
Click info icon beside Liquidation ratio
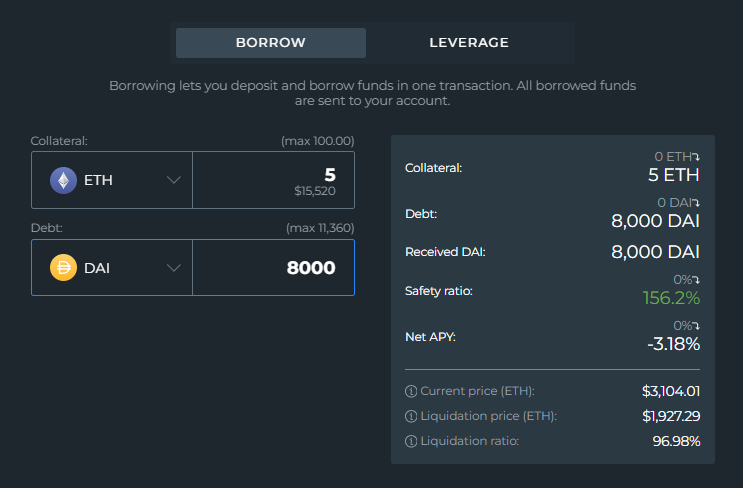[x=410, y=441]
